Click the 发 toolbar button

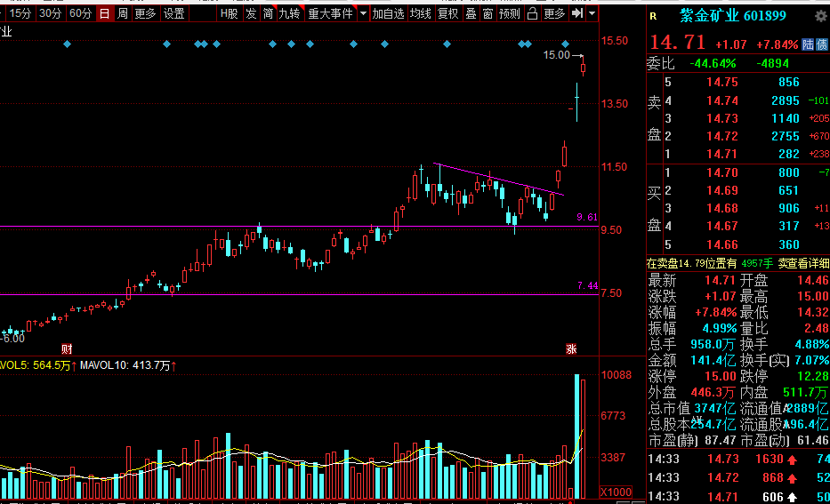pyautogui.click(x=251, y=13)
